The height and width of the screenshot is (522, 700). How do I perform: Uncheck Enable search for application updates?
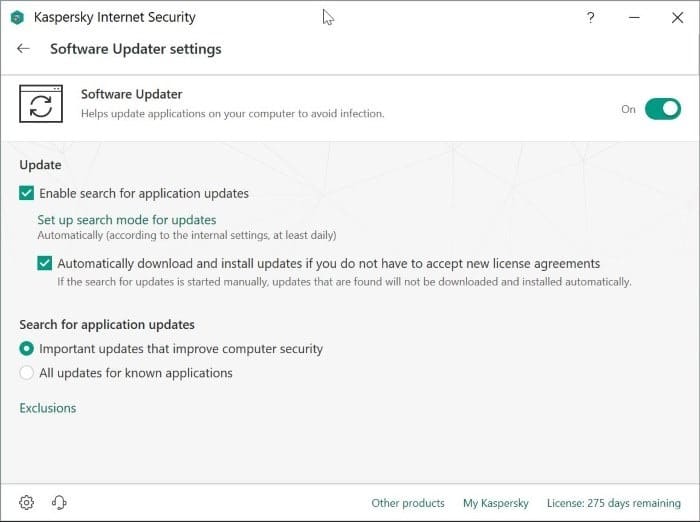(x=26, y=193)
